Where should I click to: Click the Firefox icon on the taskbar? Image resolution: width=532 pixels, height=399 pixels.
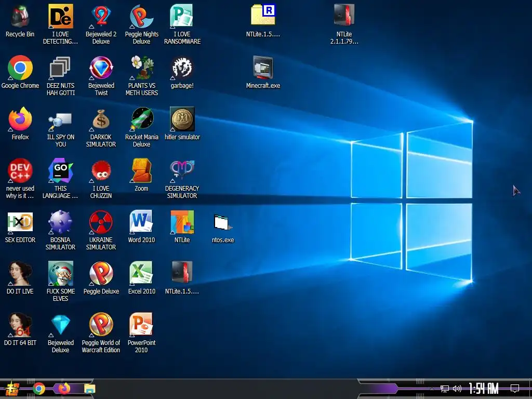point(64,389)
